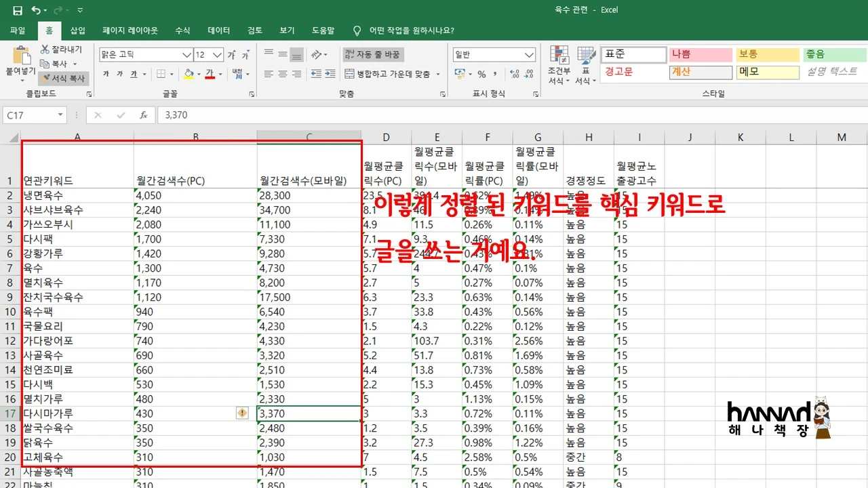Switch to the 데이터 (Data) tab
The width and height of the screenshot is (868, 488).
click(219, 30)
